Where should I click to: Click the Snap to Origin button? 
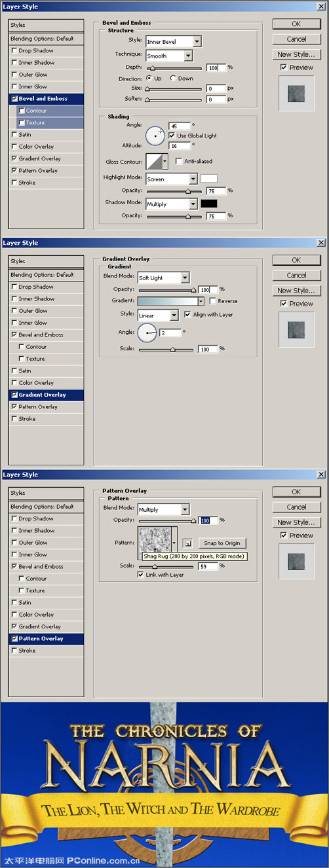point(222,543)
